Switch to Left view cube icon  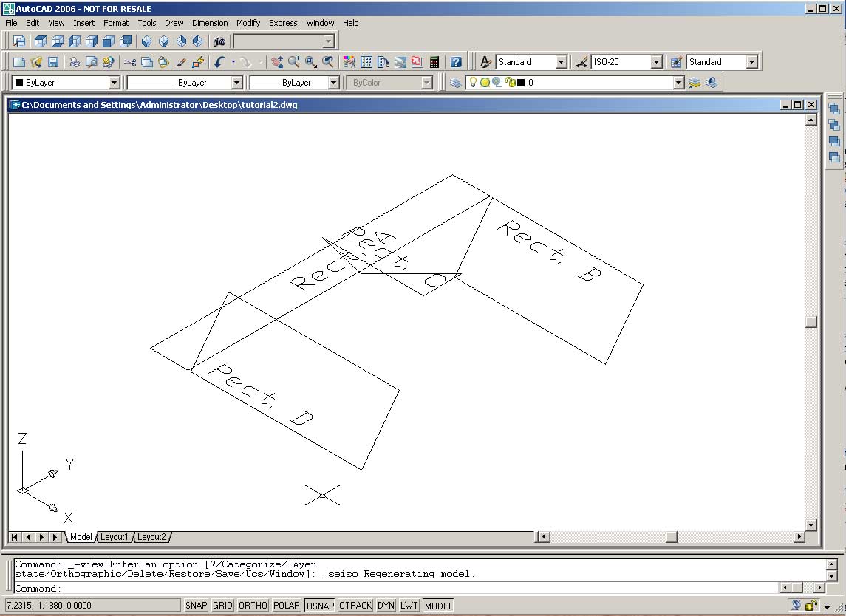tap(75, 41)
